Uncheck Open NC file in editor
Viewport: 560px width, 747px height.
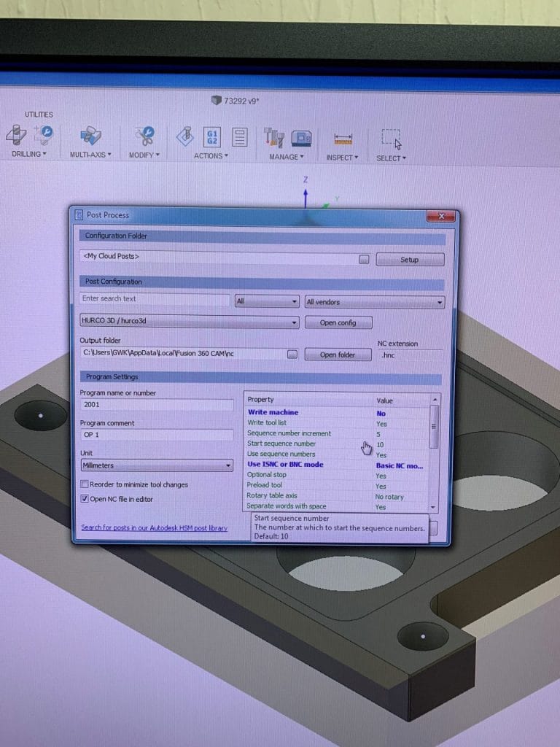coord(85,499)
